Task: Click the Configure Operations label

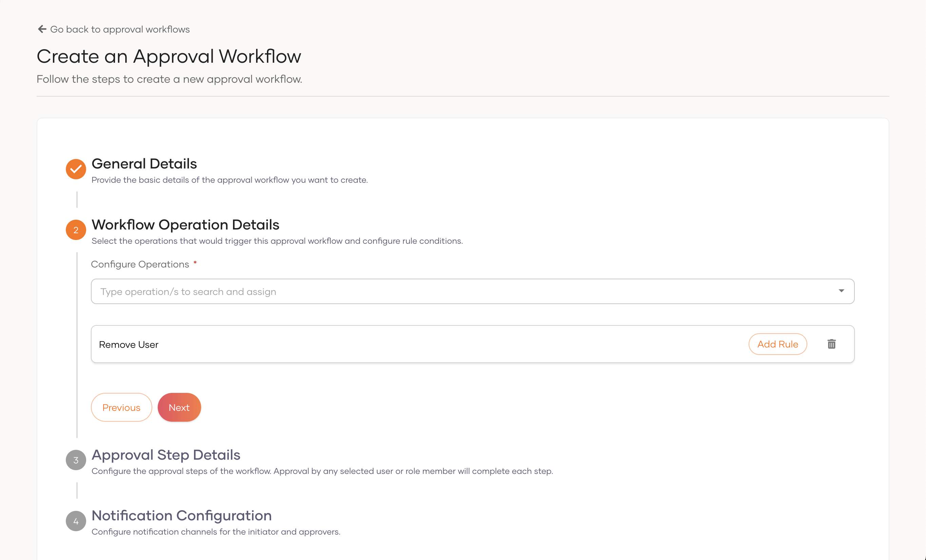Action: click(x=140, y=264)
